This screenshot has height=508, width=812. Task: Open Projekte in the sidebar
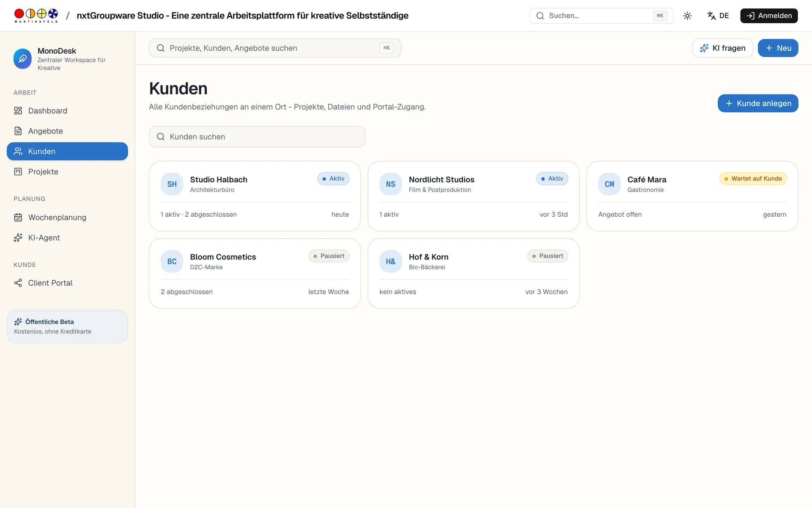click(67, 171)
